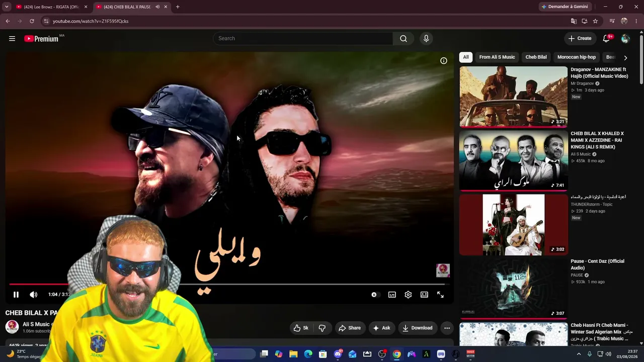Reload the YouTube page

32,21
